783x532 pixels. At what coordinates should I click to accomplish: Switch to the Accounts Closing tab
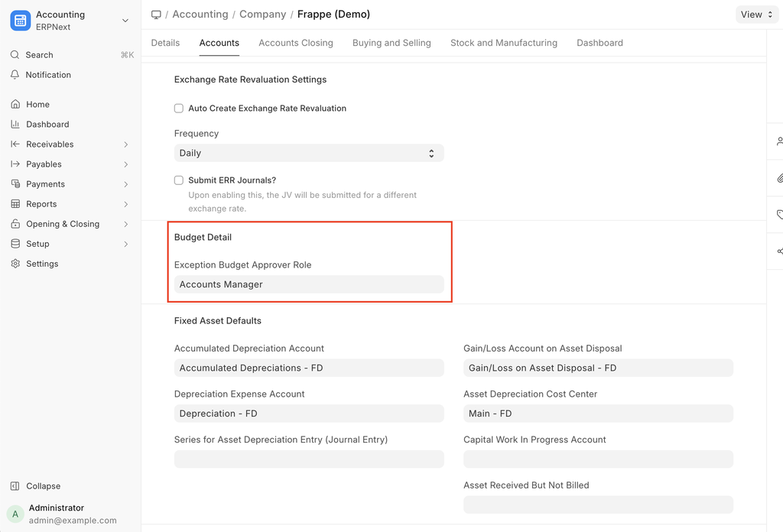pyautogui.click(x=295, y=43)
